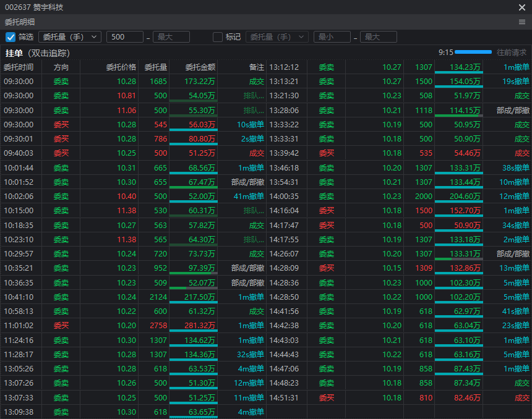The height and width of the screenshot is (419, 532).
Task: Click the 委托价格 column header
Action: (x=121, y=67)
